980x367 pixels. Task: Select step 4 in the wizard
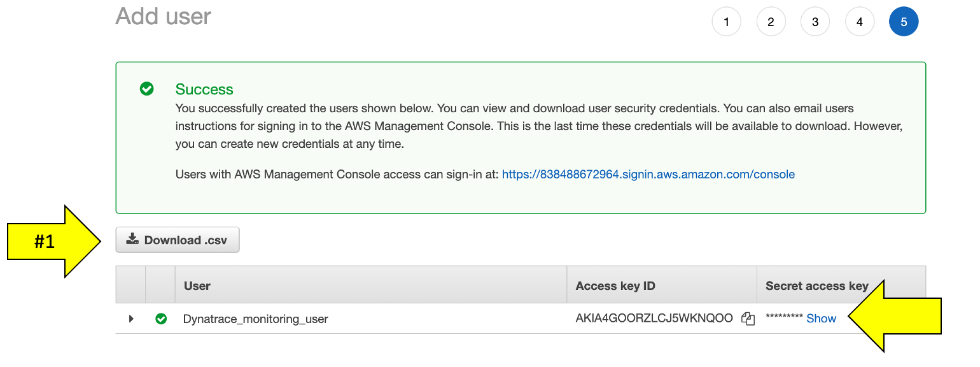859,22
